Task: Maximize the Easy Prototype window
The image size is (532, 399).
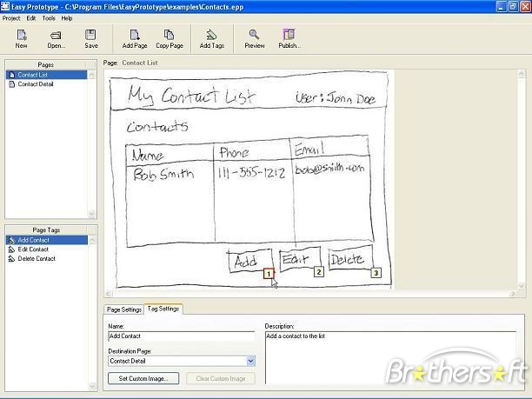Action: 513,6
